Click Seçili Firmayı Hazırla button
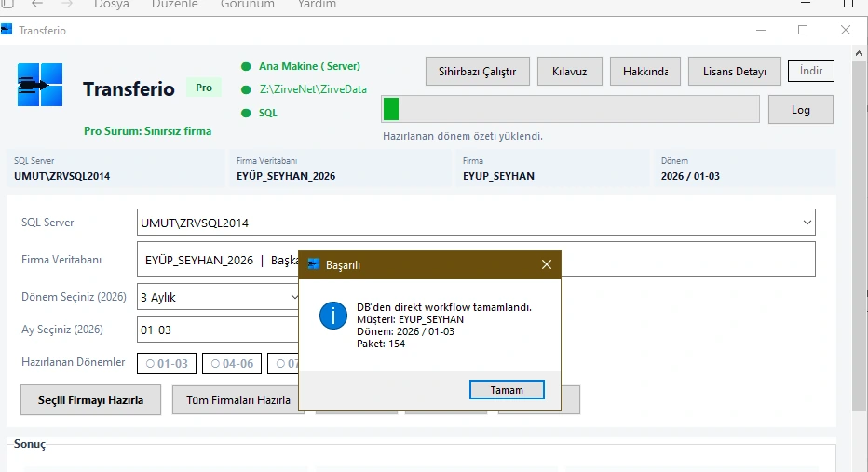The width and height of the screenshot is (868, 472). 90,400
